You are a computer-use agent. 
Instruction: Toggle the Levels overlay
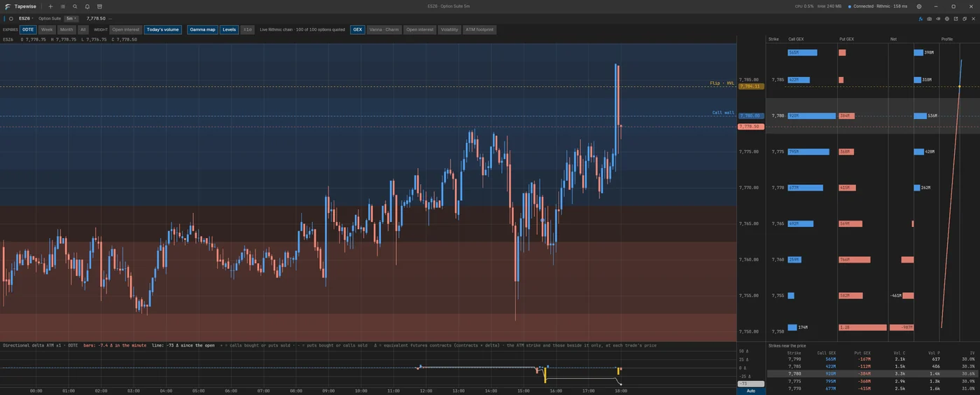(229, 30)
